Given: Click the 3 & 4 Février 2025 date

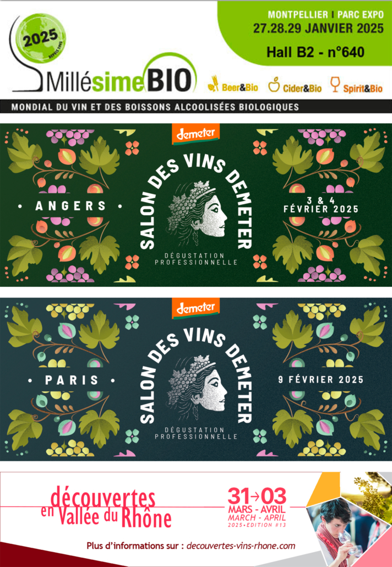Looking at the screenshot, I should [x=321, y=205].
